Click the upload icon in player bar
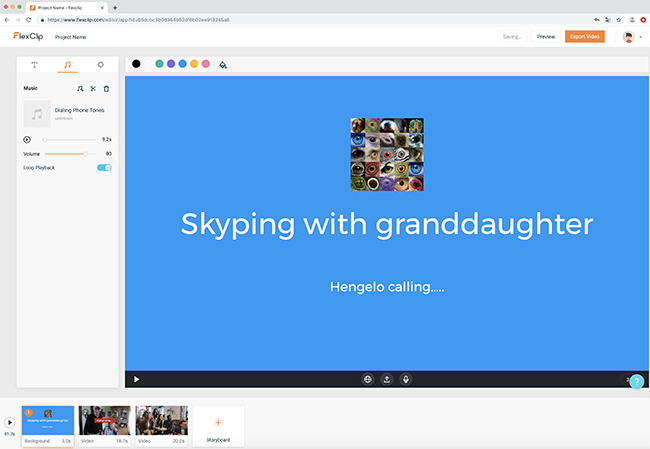The height and width of the screenshot is (449, 650). pos(387,379)
